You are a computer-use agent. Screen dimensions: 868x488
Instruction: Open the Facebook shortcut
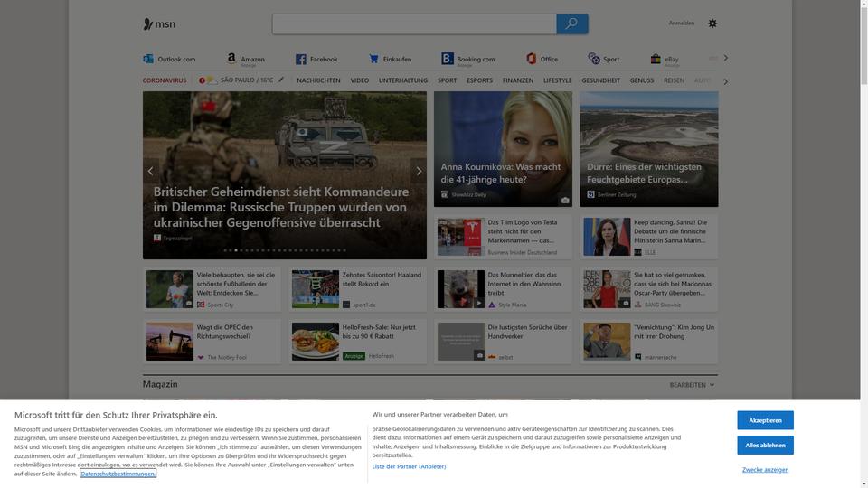(316, 59)
